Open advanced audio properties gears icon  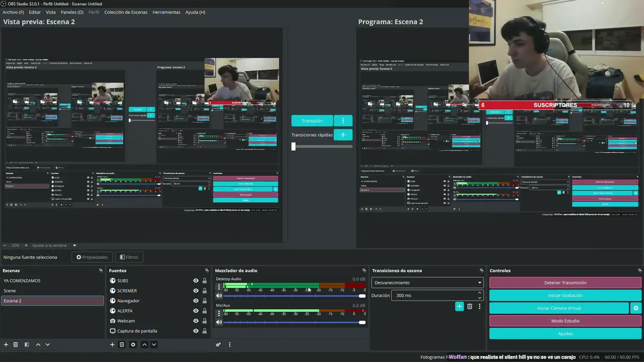point(218,344)
